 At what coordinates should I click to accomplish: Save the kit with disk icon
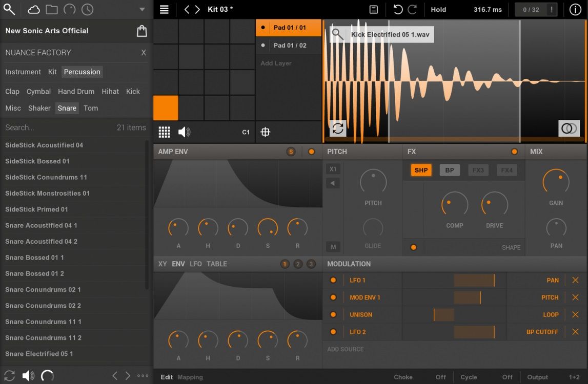[374, 9]
